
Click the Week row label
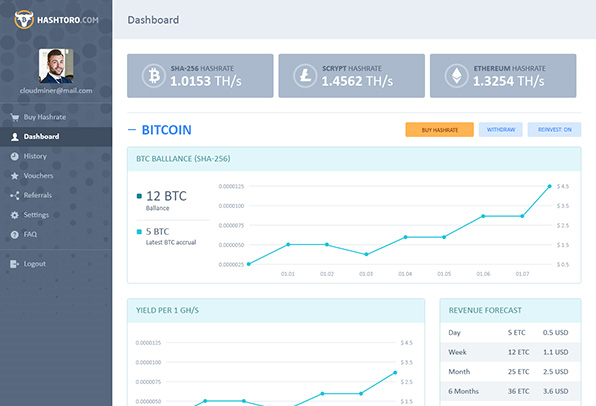(x=457, y=352)
